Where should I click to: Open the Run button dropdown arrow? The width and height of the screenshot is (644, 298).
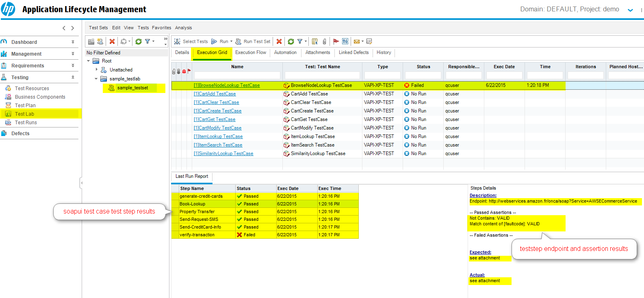(231, 41)
